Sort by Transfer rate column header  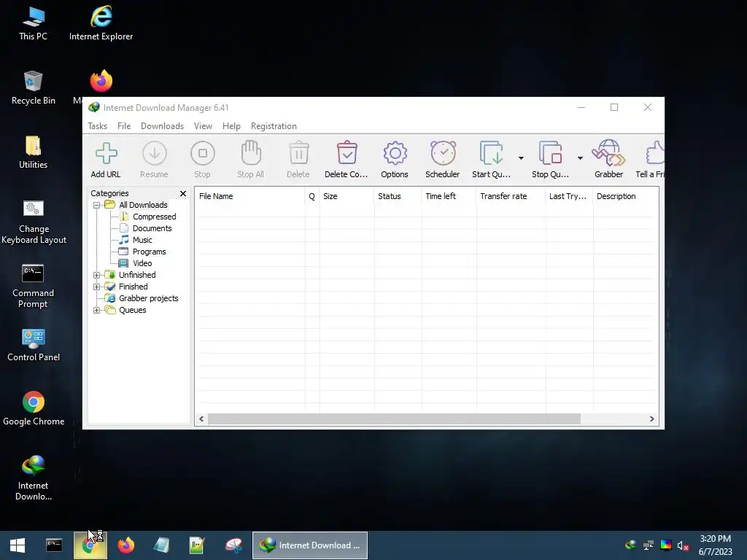pyautogui.click(x=511, y=196)
